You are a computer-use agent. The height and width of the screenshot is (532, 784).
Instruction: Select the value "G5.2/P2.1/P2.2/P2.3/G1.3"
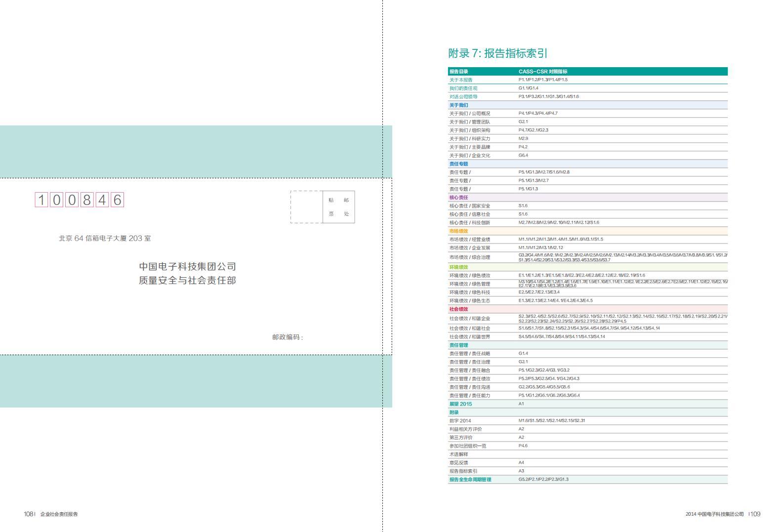click(543, 480)
